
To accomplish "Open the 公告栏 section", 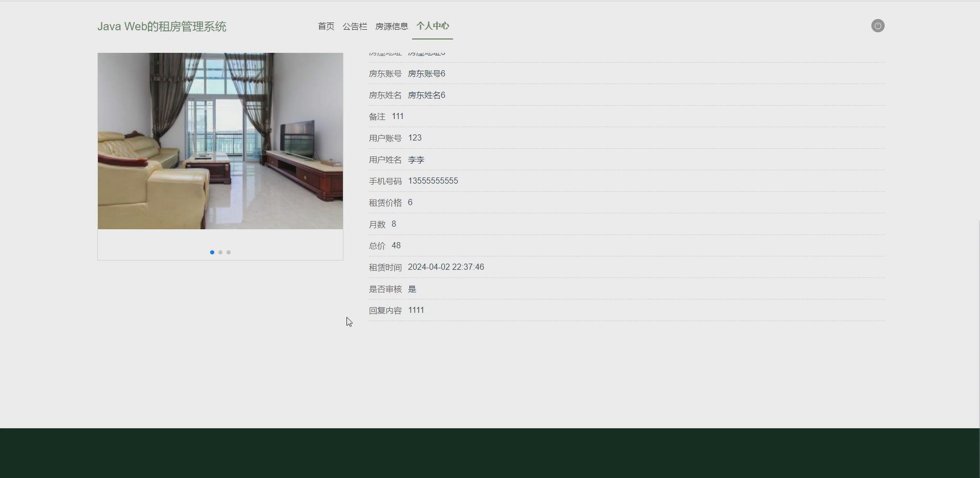I will pos(355,26).
